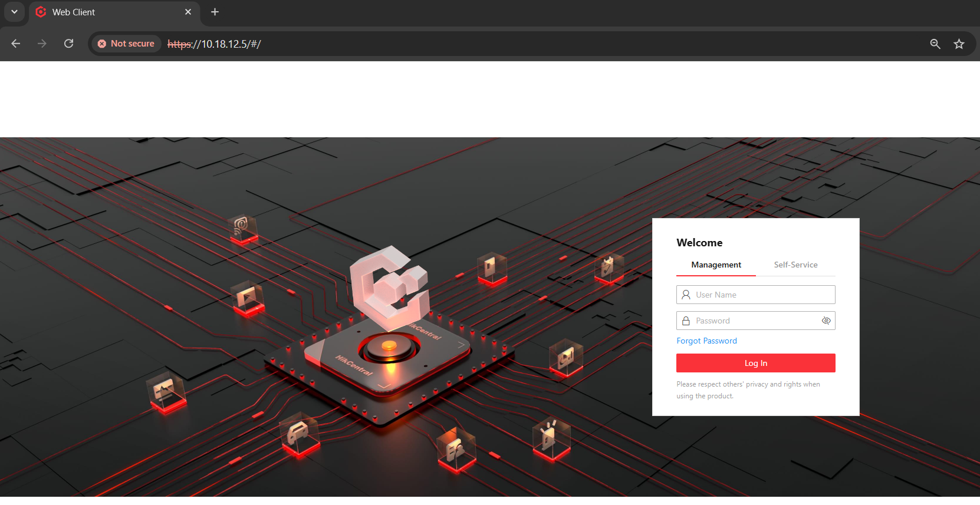Click the Welcome heading text
Image resolution: width=980 pixels, height=505 pixels.
(x=699, y=243)
